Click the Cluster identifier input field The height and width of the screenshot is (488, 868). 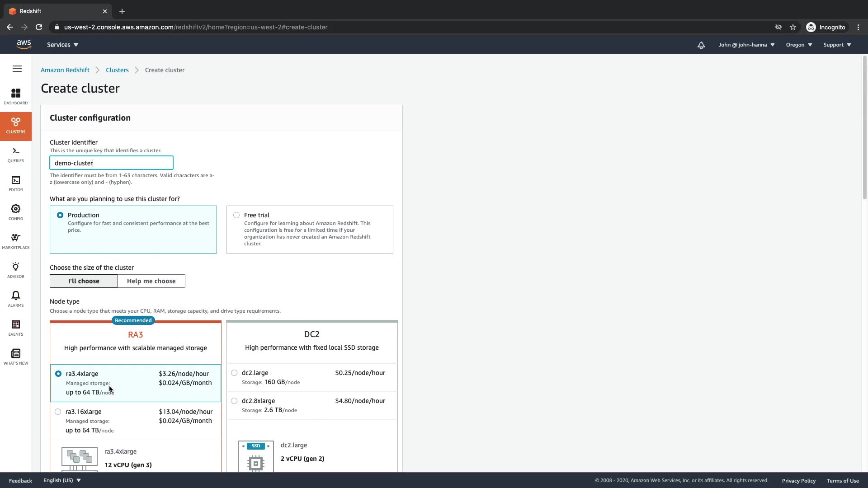tap(111, 163)
